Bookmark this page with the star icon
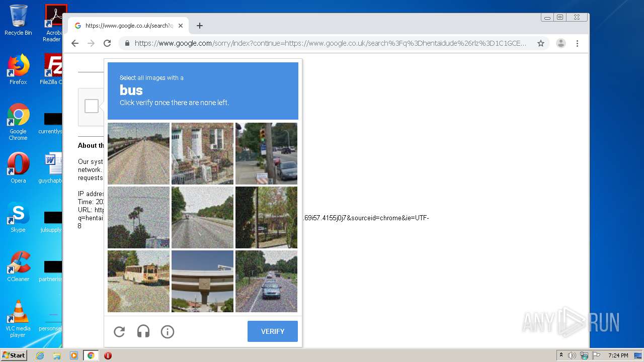The width and height of the screenshot is (644, 362). coord(541,43)
